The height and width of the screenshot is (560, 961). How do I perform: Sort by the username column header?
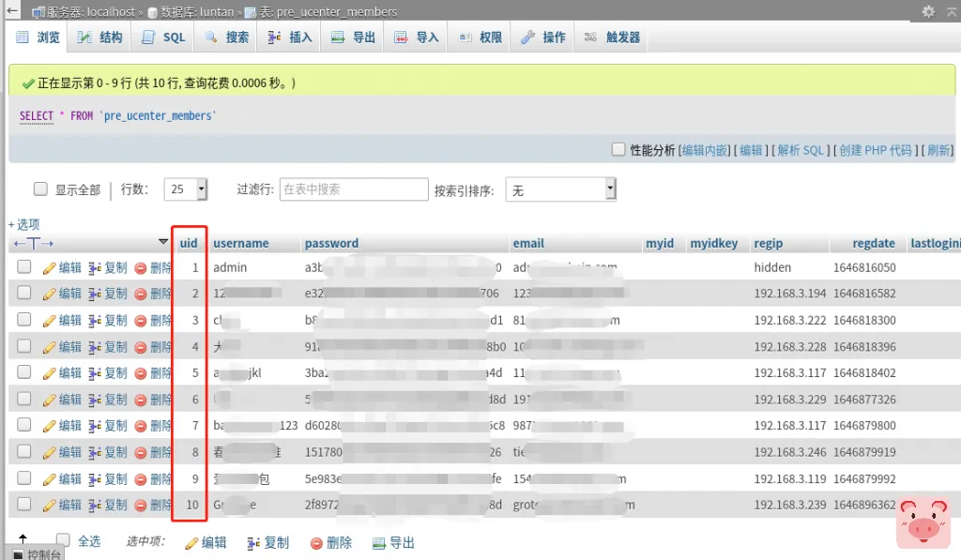pos(241,243)
